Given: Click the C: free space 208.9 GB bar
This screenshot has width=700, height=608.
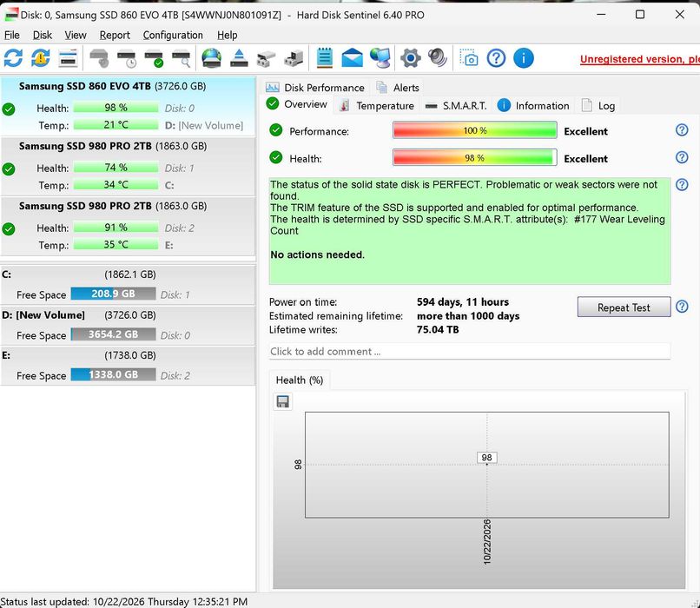Looking at the screenshot, I should click(x=114, y=294).
